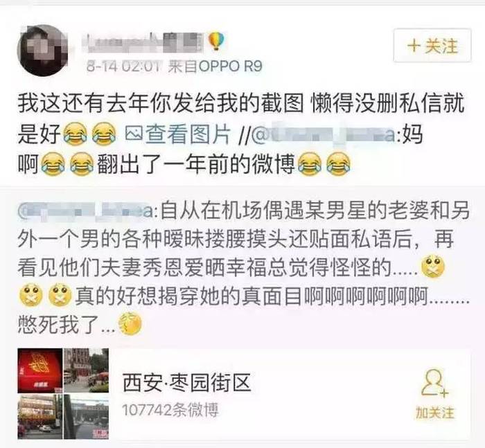
Task: Open the top-right street photo thumbnail
Action: [87, 370]
